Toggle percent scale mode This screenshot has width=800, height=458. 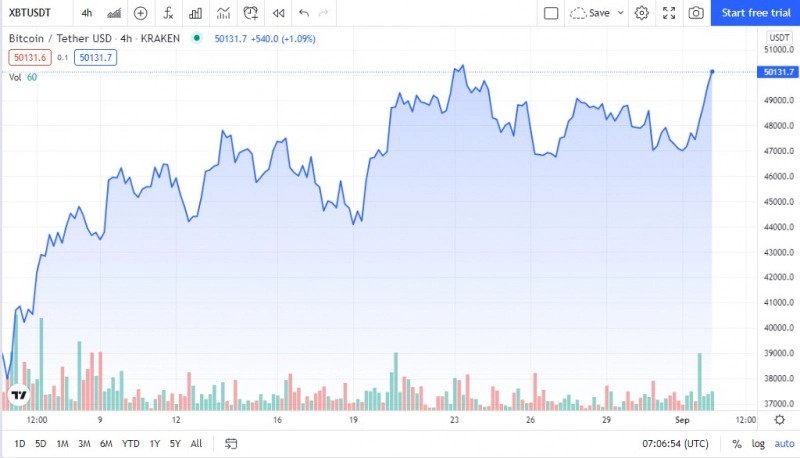(737, 443)
